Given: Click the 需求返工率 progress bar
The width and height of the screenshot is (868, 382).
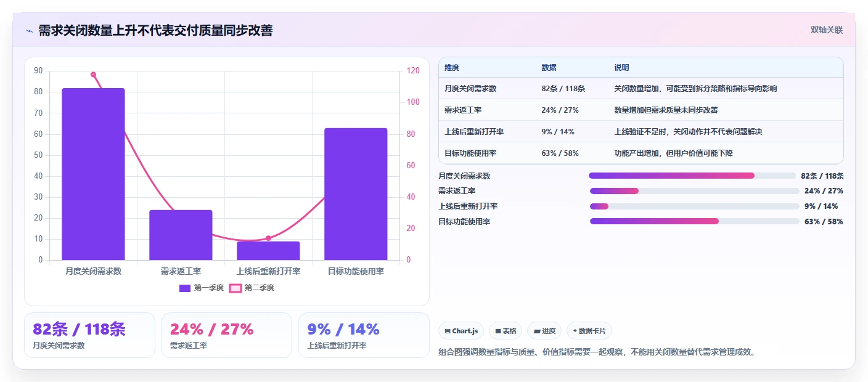Looking at the screenshot, I should [x=694, y=191].
